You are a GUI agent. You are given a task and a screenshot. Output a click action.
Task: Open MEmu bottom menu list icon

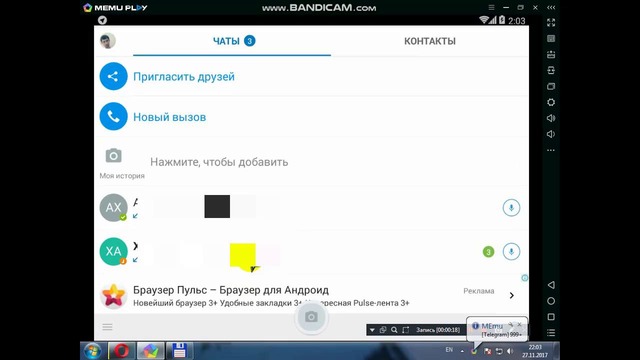pos(551,333)
